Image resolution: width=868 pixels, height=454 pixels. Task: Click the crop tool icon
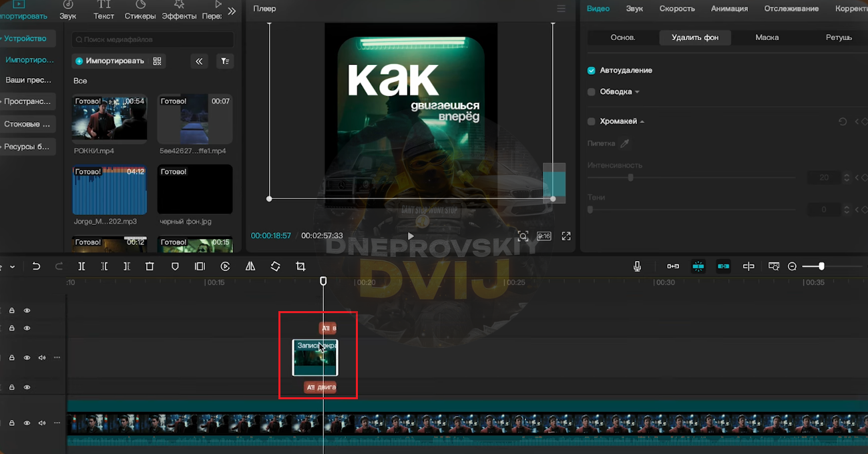coord(300,266)
